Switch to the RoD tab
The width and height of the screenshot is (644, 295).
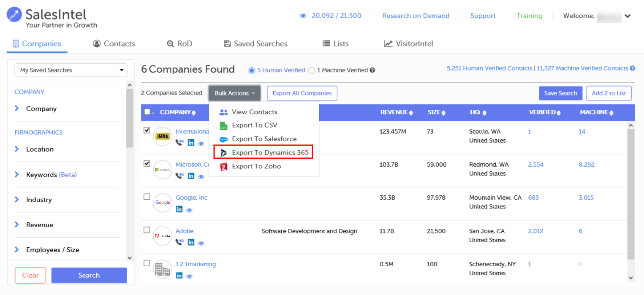click(x=179, y=43)
